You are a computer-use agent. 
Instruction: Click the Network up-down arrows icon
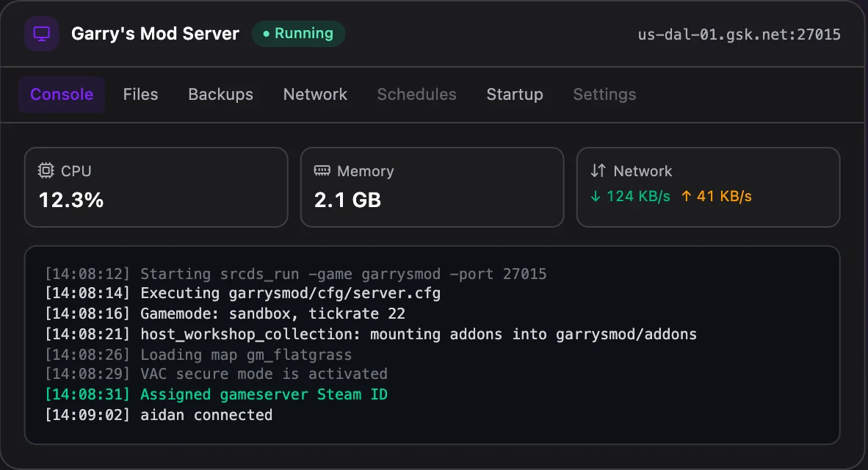point(598,170)
